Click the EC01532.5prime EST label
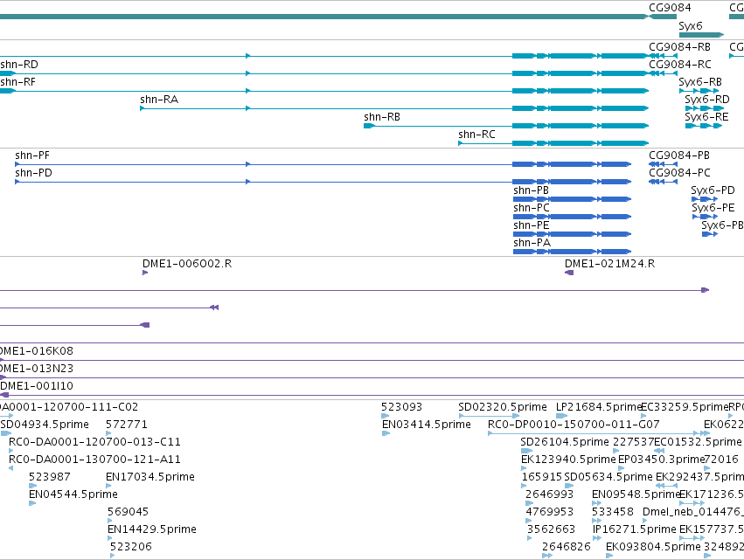The height and width of the screenshot is (560, 744). pos(698,442)
